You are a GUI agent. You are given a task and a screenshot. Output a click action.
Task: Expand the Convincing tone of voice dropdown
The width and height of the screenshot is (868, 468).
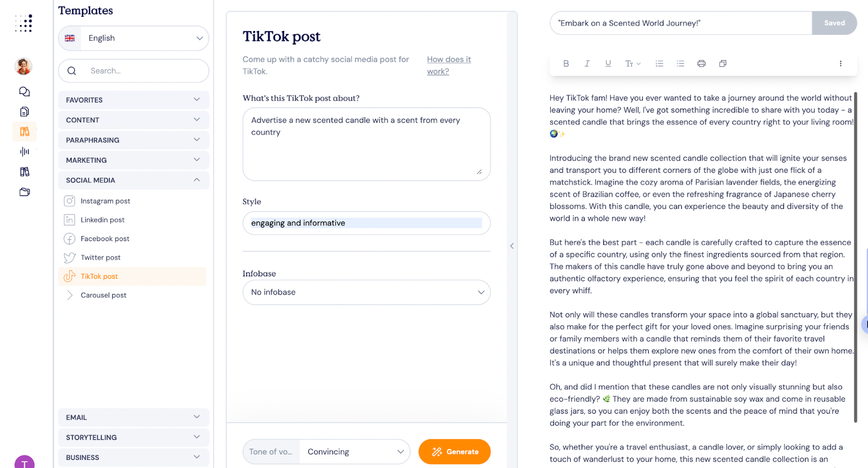coord(354,451)
